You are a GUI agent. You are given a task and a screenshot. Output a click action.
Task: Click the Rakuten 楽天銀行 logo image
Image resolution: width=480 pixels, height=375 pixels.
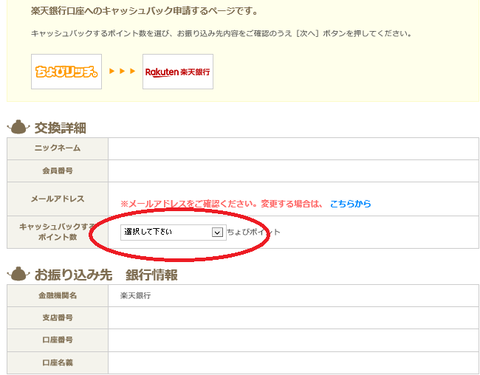point(178,72)
